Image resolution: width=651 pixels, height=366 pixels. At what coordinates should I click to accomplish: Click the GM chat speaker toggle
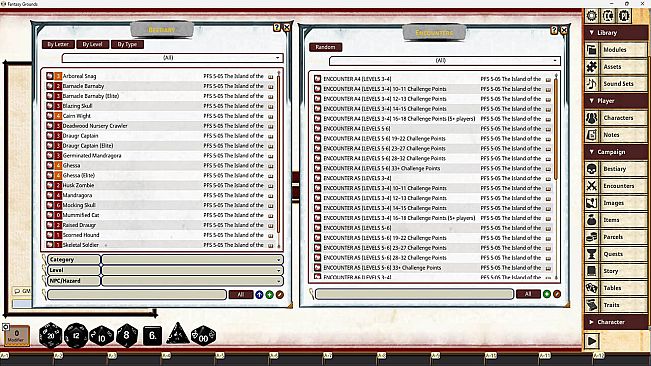22,291
